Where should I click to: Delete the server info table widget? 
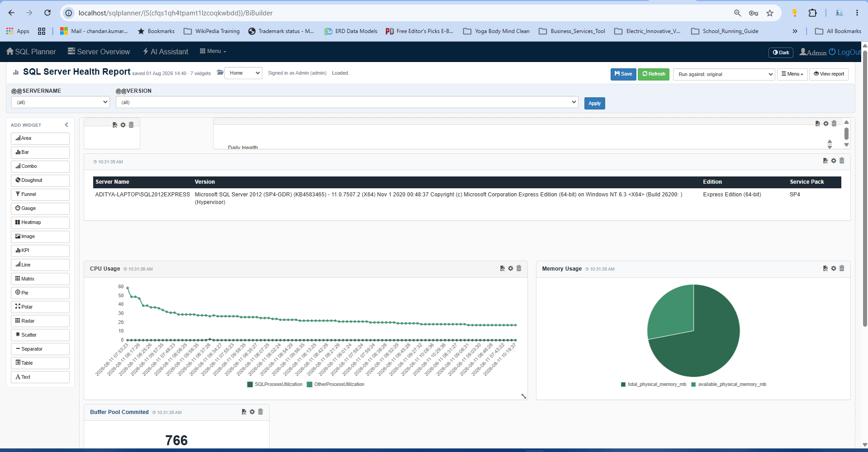point(842,161)
